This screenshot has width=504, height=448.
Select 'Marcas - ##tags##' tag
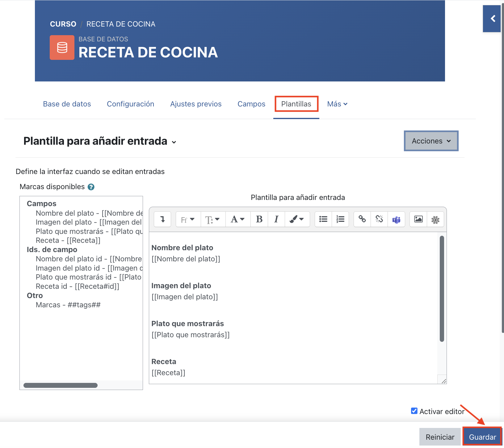pyautogui.click(x=68, y=305)
